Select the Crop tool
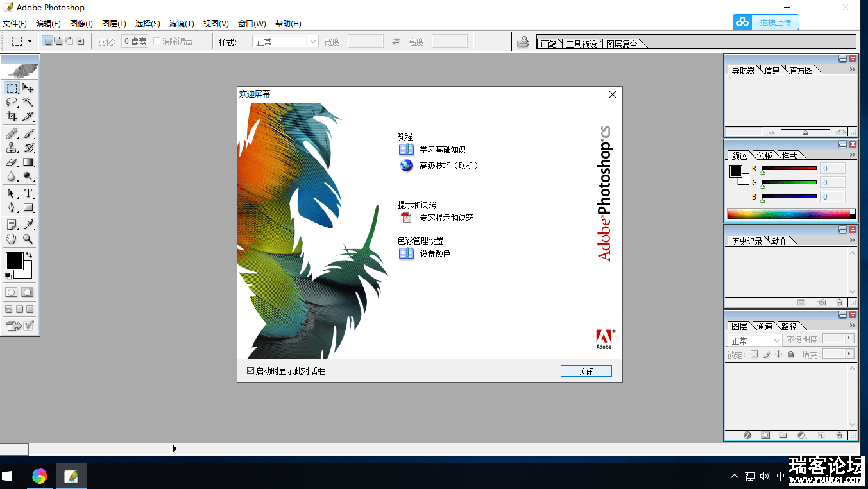 click(12, 116)
